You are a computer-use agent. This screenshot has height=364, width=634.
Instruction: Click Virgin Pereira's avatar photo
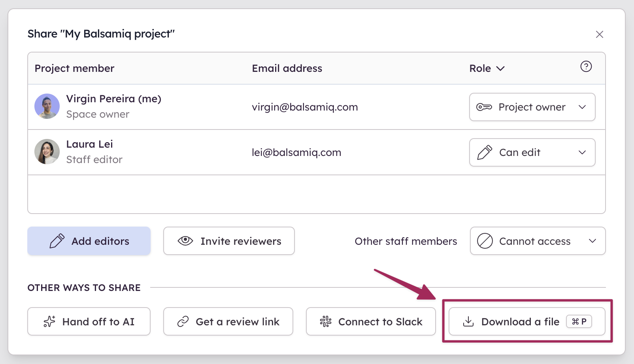[47, 106]
